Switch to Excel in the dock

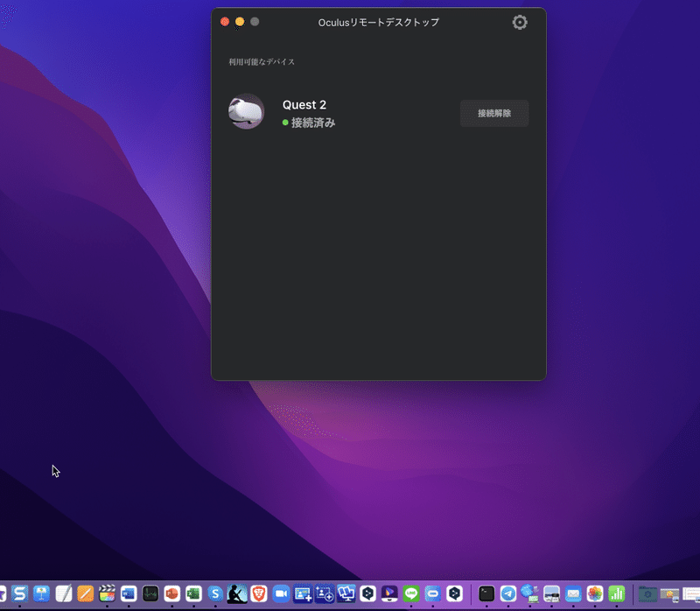point(193,594)
